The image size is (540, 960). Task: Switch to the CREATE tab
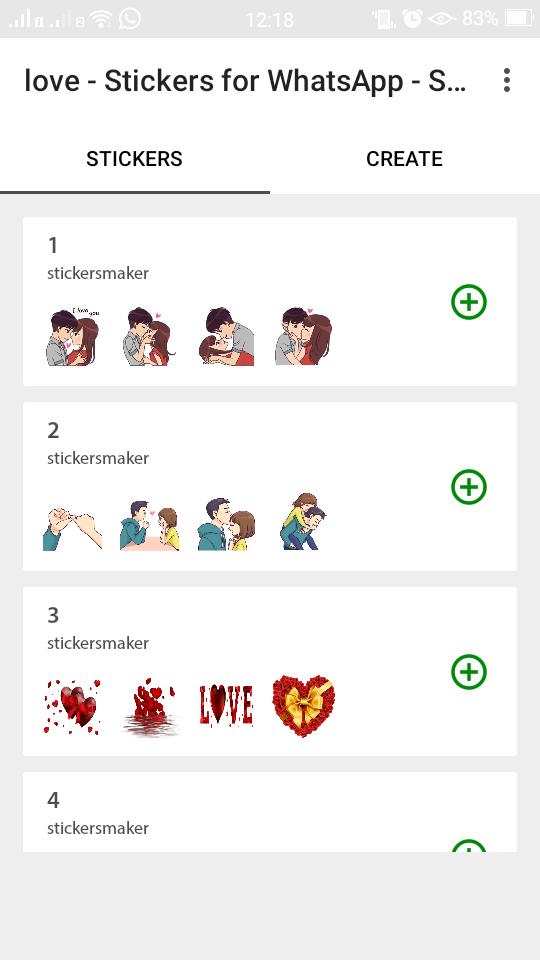tap(404, 159)
